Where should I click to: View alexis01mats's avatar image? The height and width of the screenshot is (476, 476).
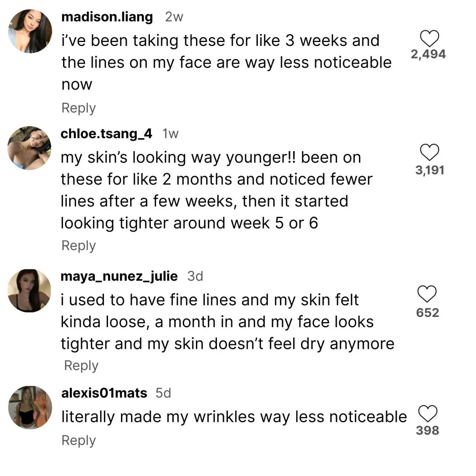(x=31, y=407)
